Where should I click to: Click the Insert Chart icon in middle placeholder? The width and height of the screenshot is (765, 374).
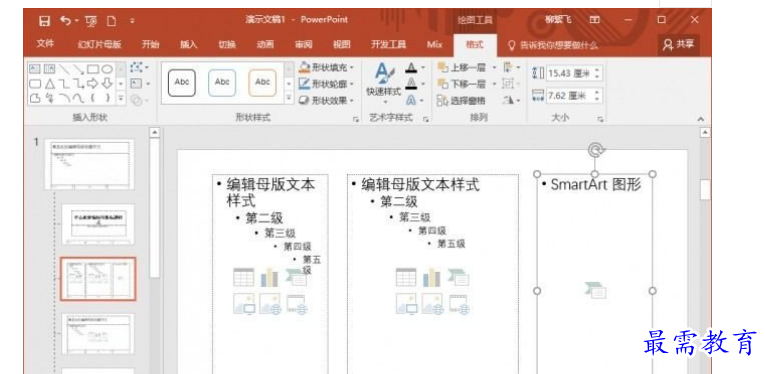click(431, 276)
